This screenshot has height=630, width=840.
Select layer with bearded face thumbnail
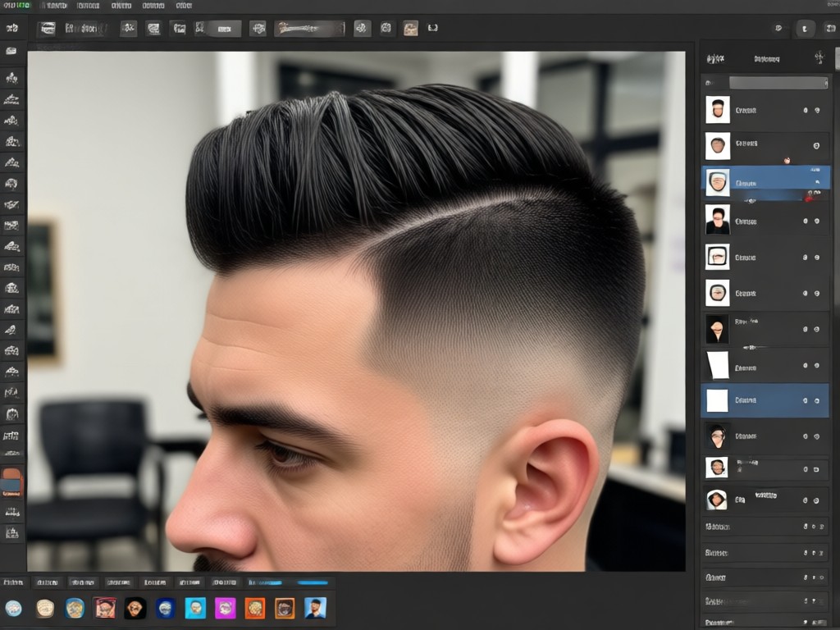click(765, 110)
